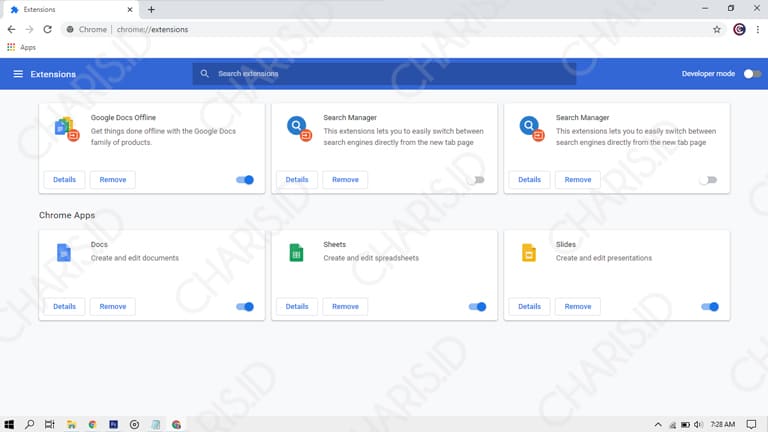
Task: Remove the Google Docs Offline extension
Action: 113,180
